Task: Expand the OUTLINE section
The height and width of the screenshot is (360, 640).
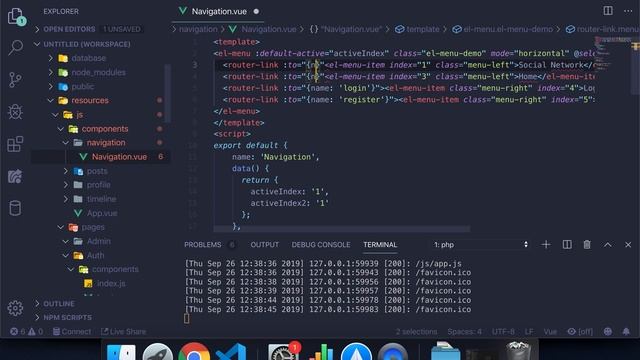Action: coord(59,304)
